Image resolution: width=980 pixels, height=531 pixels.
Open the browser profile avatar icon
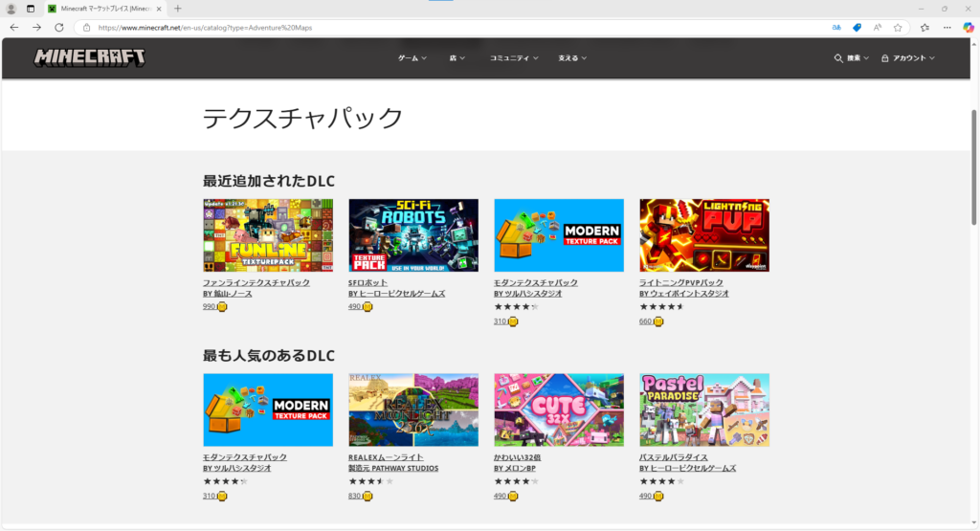tap(11, 9)
